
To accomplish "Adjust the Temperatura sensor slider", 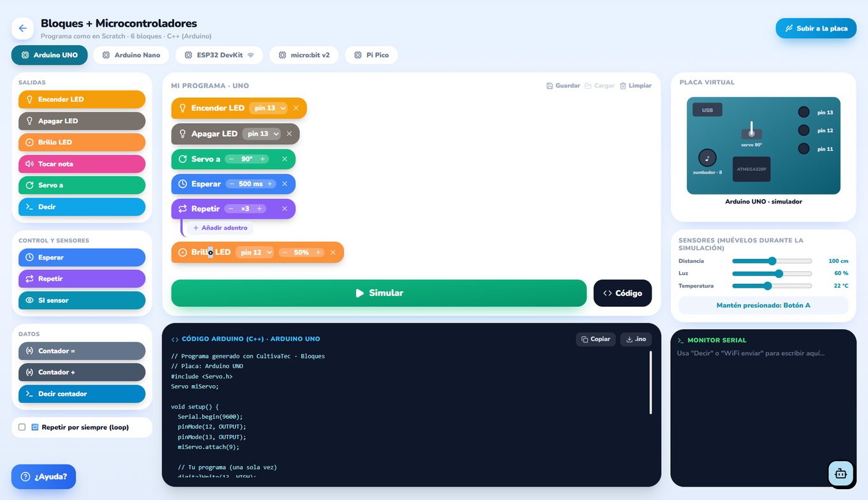I will 772,286.
